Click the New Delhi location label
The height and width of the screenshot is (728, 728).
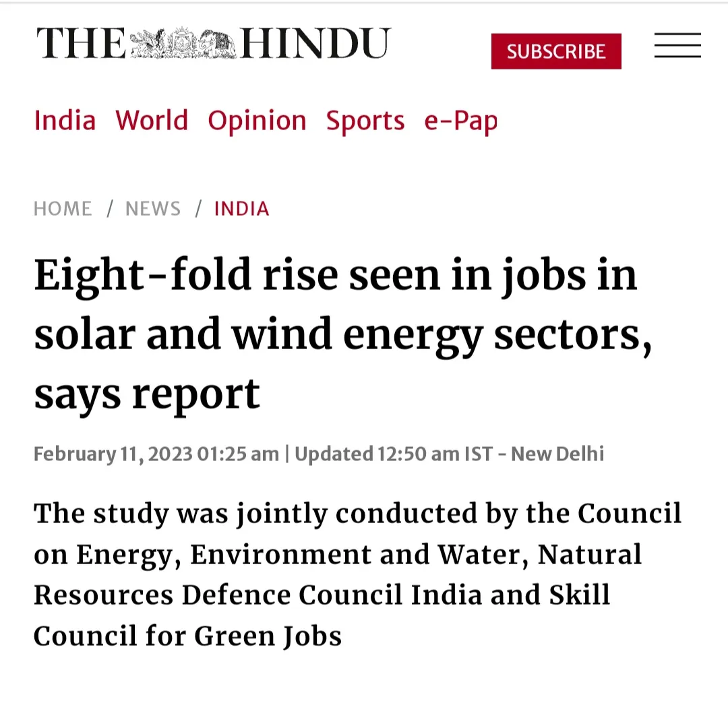point(557,454)
